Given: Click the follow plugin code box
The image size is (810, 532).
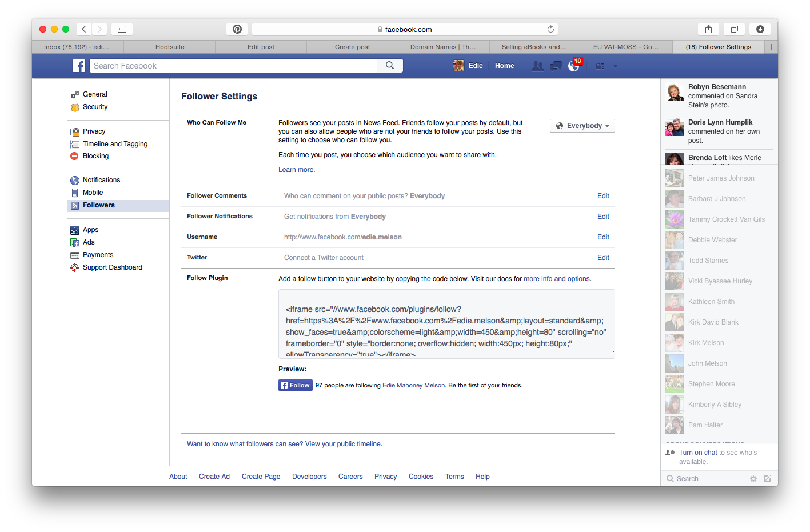Looking at the screenshot, I should pos(446,324).
